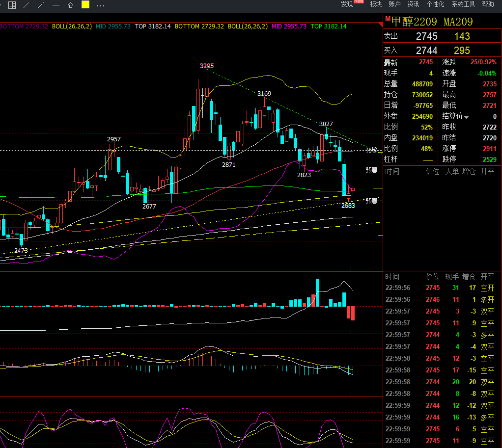Select the solid trend line drawing tool
This screenshot has height=448, width=502.
27,5
